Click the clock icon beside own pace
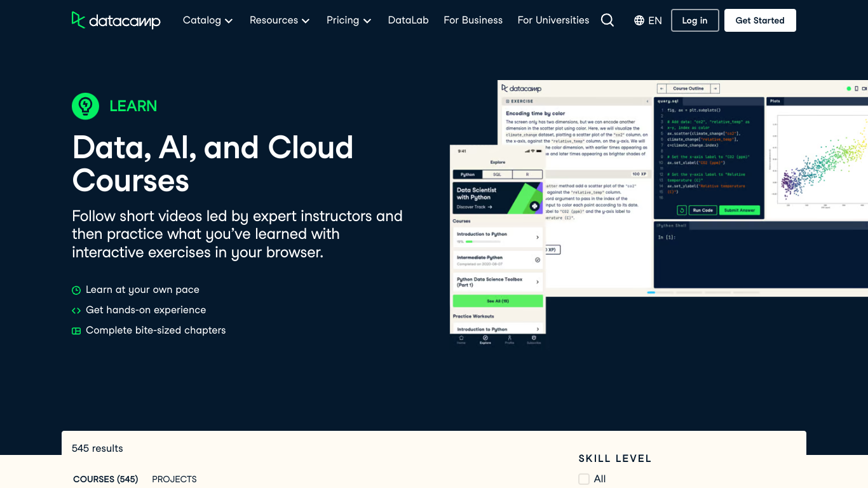This screenshot has height=488, width=868. pyautogui.click(x=76, y=290)
